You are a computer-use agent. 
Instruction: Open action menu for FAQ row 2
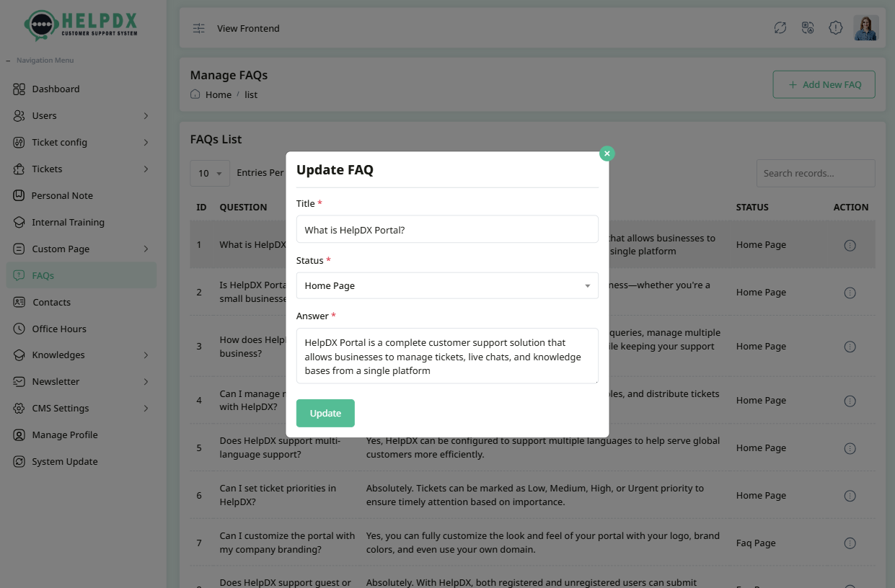(850, 293)
